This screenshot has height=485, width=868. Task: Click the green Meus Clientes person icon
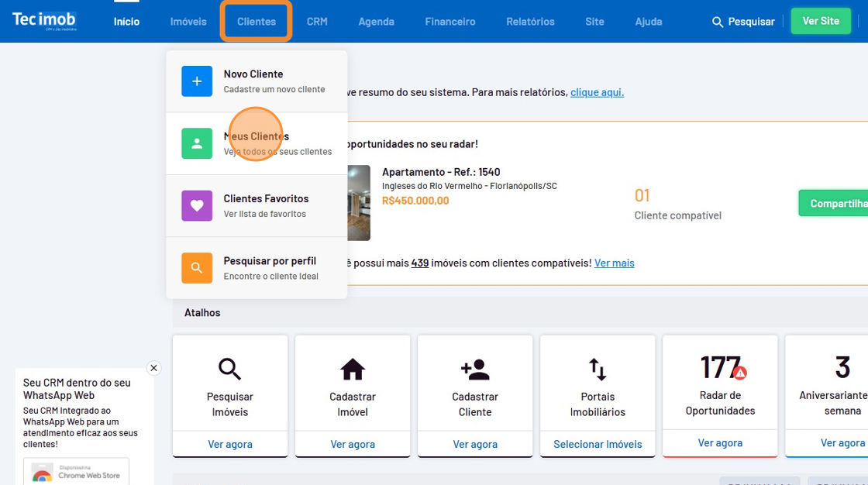coord(197,143)
